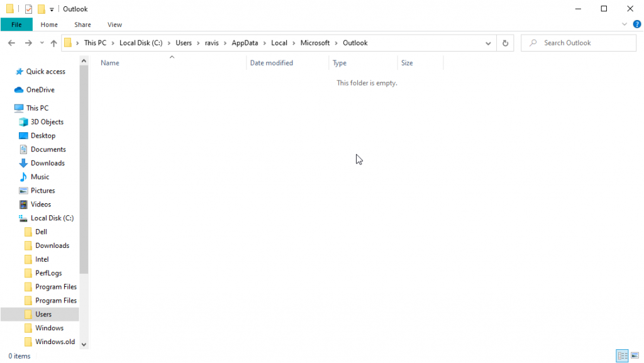Go back to the previous folder

point(11,43)
